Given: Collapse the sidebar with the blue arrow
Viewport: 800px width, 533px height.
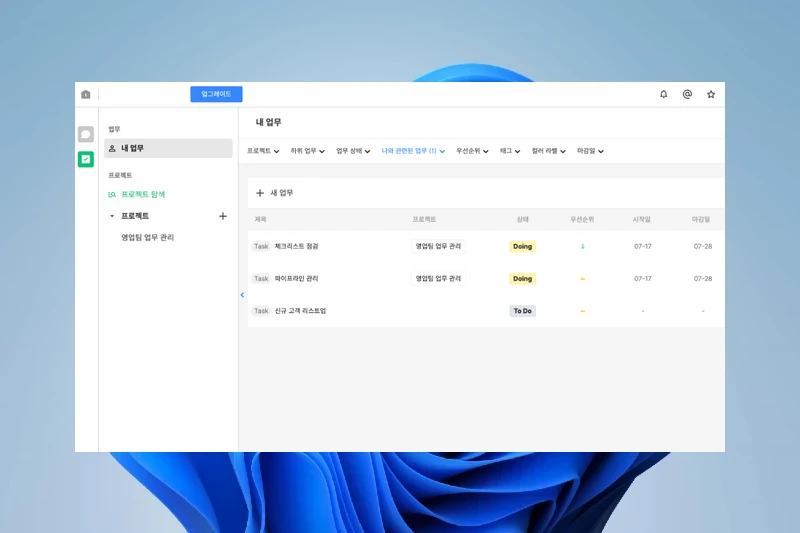Looking at the screenshot, I should pyautogui.click(x=242, y=295).
